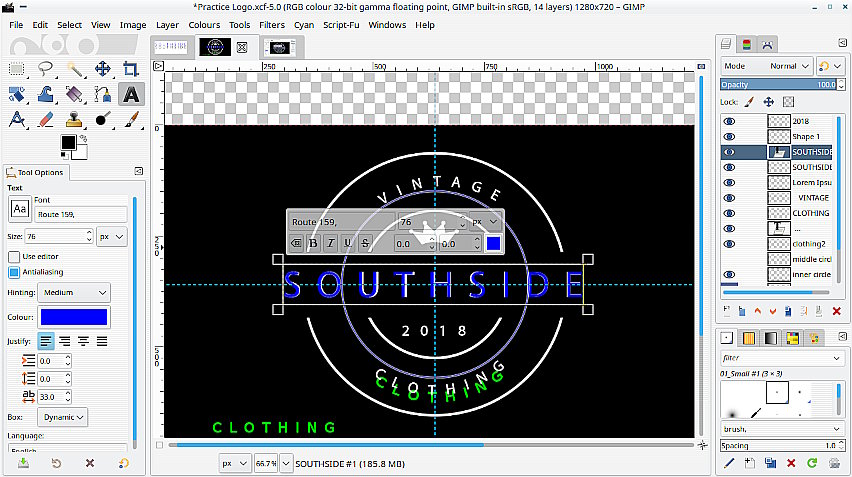This screenshot has height=477, width=852.
Task: Open the Colours menu
Action: 204,25
